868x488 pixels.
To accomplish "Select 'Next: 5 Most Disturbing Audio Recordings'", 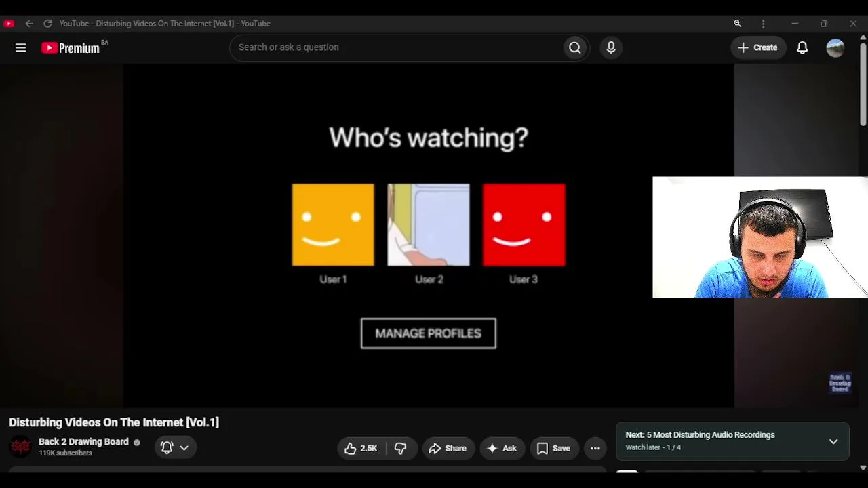I will pyautogui.click(x=700, y=435).
